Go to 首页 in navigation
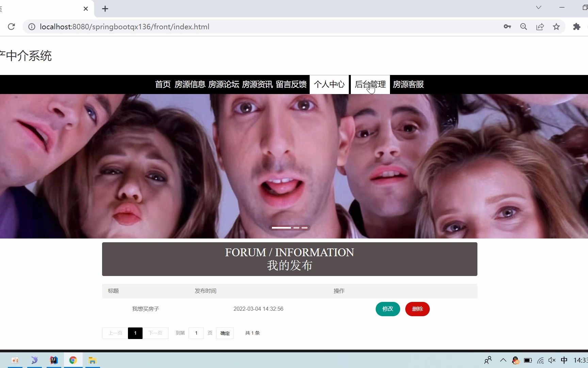 (x=163, y=84)
